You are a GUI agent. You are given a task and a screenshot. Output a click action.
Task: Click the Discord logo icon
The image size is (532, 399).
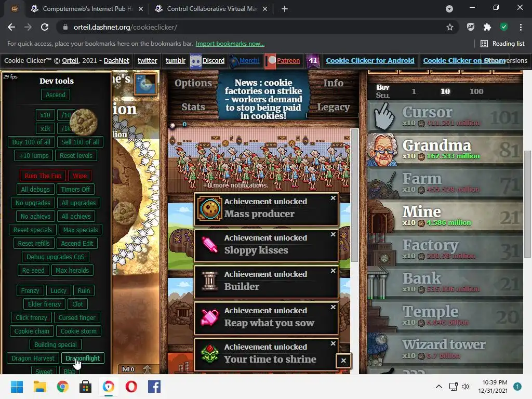pyautogui.click(x=196, y=61)
